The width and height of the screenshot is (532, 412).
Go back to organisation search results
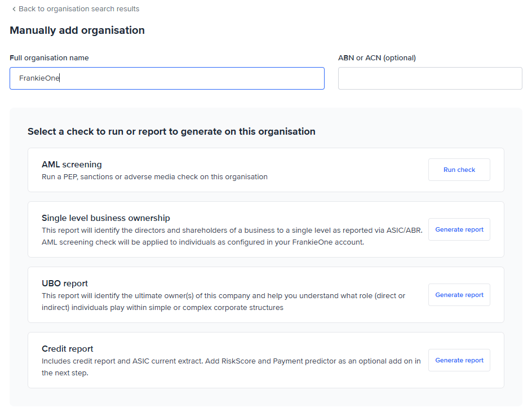coord(78,9)
